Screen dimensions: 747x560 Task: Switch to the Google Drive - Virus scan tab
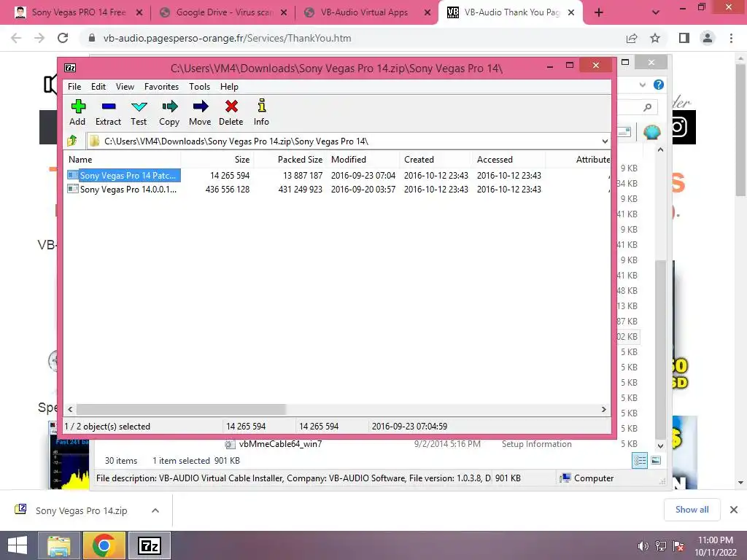point(222,12)
